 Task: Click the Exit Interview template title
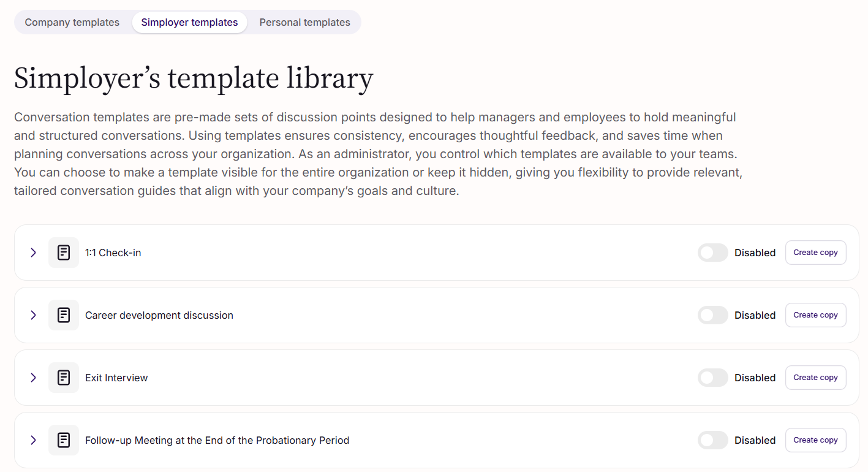pos(116,378)
